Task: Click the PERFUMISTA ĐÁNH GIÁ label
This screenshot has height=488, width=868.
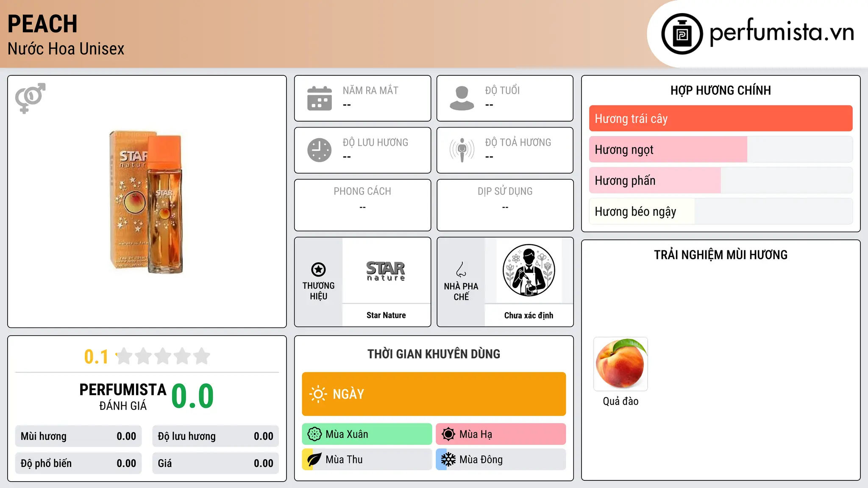Action: tap(123, 396)
